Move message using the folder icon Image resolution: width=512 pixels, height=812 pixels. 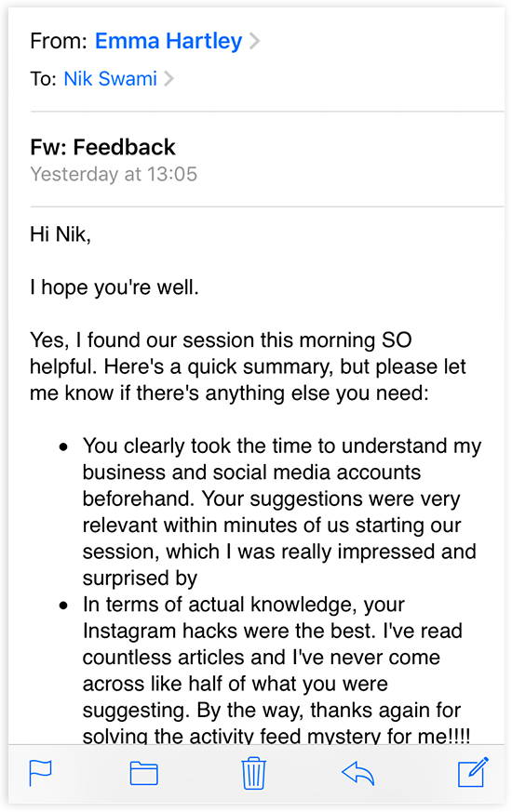click(143, 774)
